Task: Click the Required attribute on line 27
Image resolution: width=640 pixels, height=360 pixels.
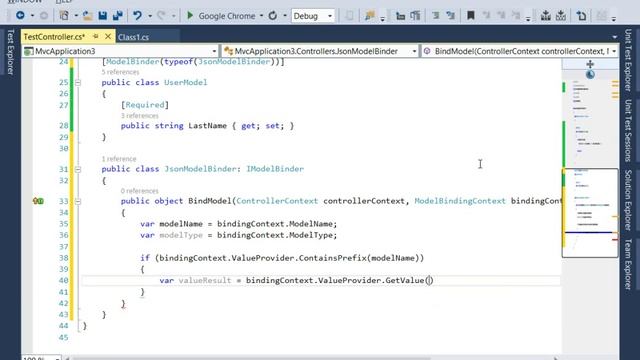Action: tap(144, 105)
